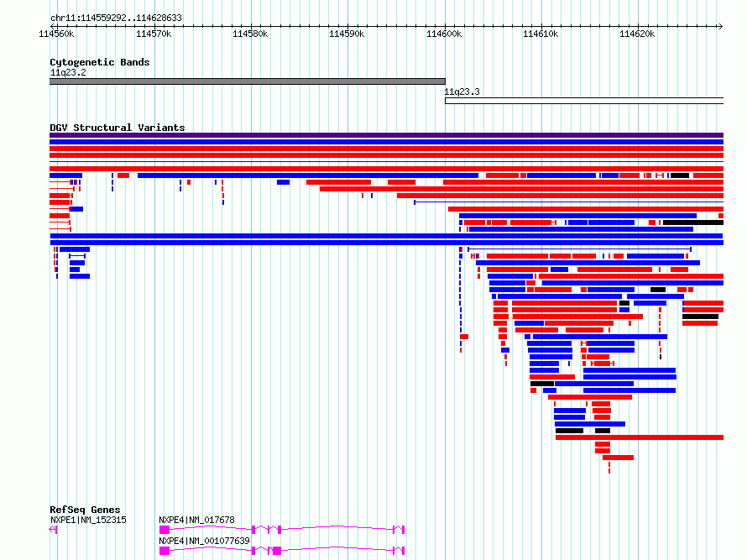Screen dimensions: 747x560
Task: Click the 114590k ruler tick label
Action: click(347, 34)
